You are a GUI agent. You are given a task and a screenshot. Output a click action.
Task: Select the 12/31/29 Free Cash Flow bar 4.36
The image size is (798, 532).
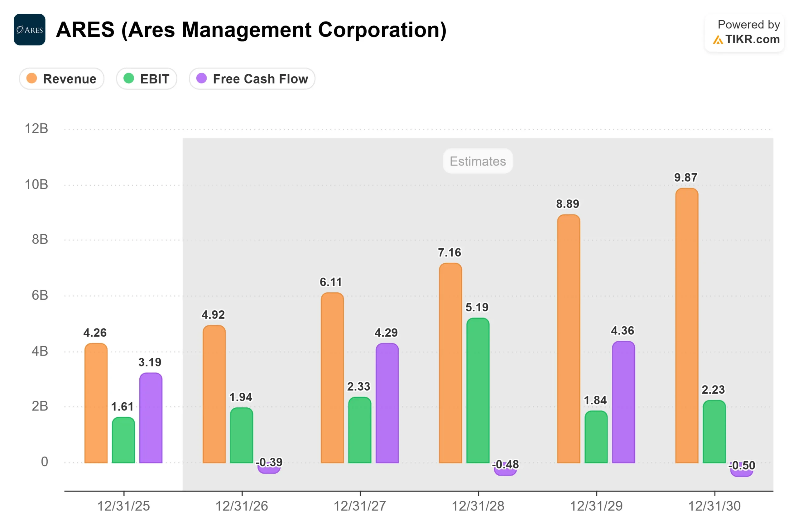click(x=624, y=402)
